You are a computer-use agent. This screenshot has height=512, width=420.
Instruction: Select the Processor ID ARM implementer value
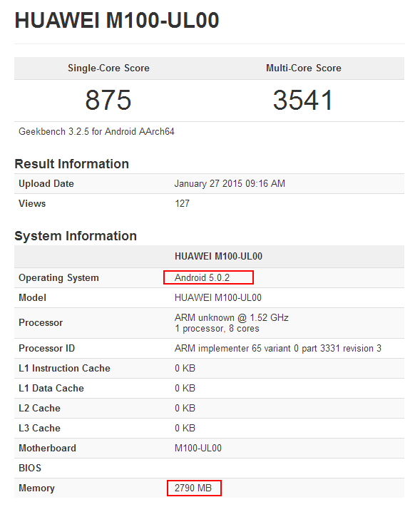pyautogui.click(x=278, y=349)
